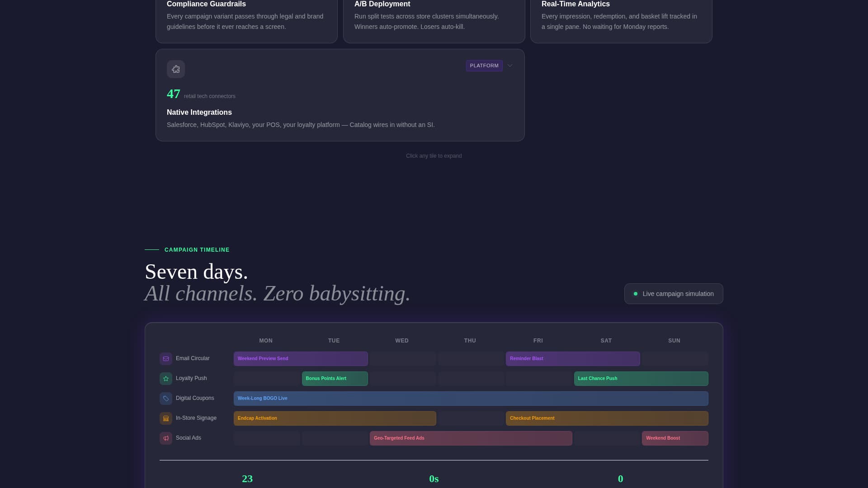Screen dimensions: 868x488
Task: Switch to the SAT day column
Action: 606,340
